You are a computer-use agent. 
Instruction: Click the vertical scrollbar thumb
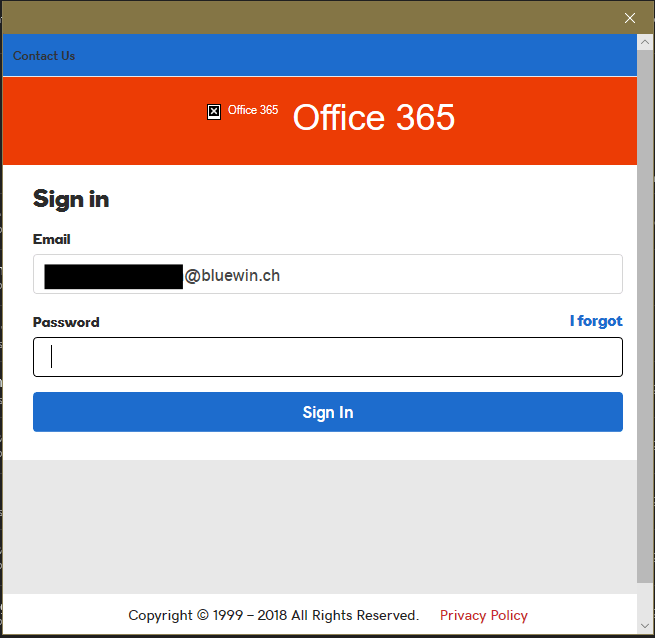645,316
